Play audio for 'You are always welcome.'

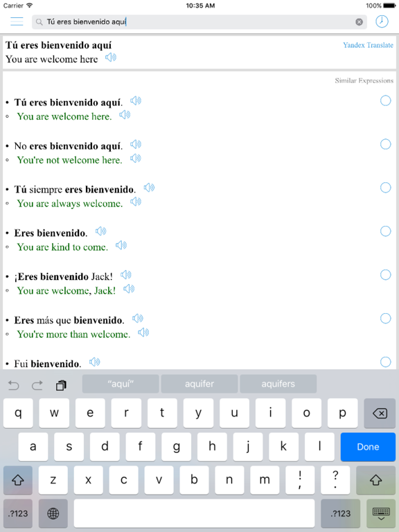(136, 202)
